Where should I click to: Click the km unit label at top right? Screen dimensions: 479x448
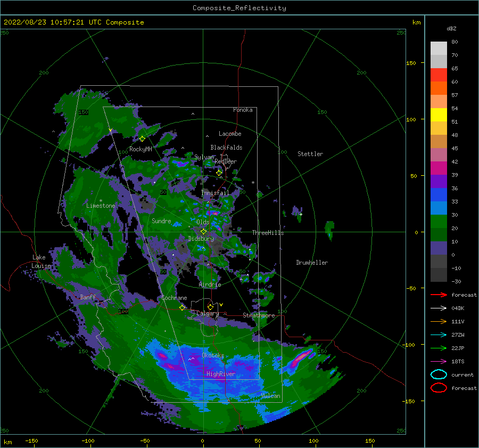416,22
